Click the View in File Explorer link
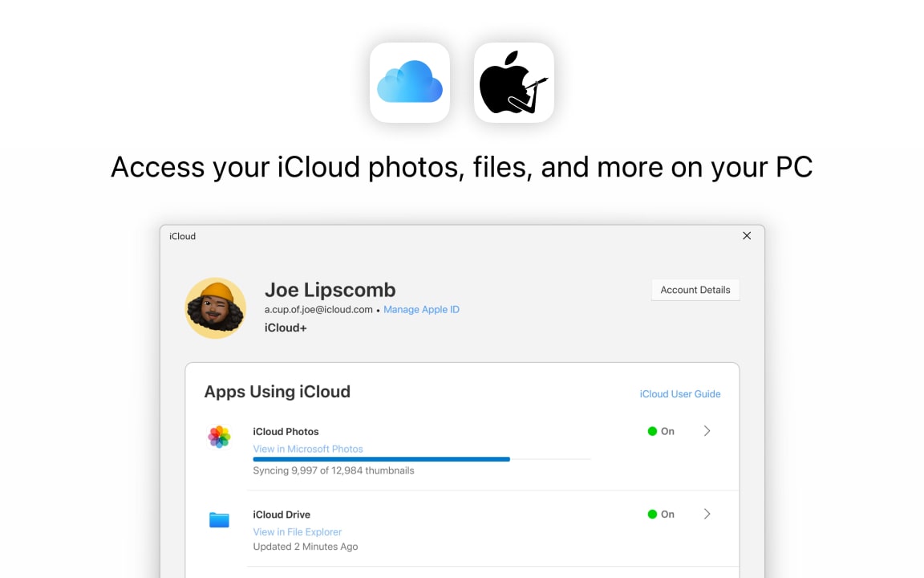Screen dimensions: 924x578 tap(297, 532)
